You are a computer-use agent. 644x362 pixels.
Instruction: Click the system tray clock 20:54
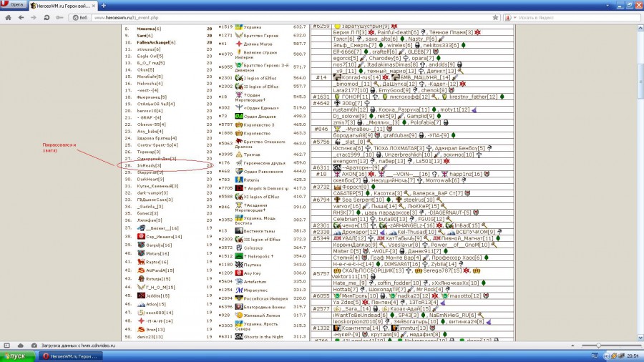[633, 356]
